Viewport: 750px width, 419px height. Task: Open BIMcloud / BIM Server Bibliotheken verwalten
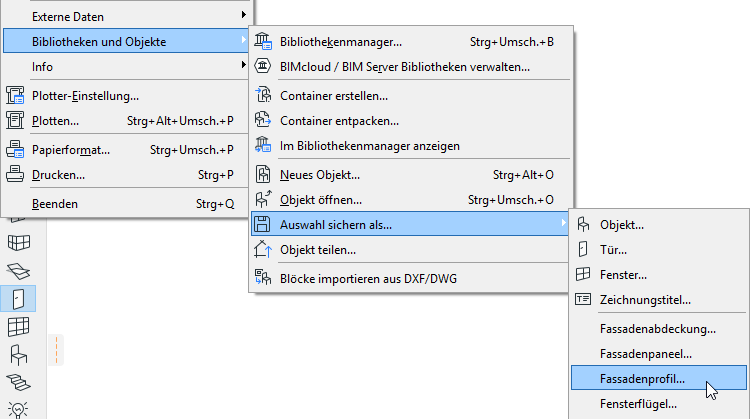(405, 67)
